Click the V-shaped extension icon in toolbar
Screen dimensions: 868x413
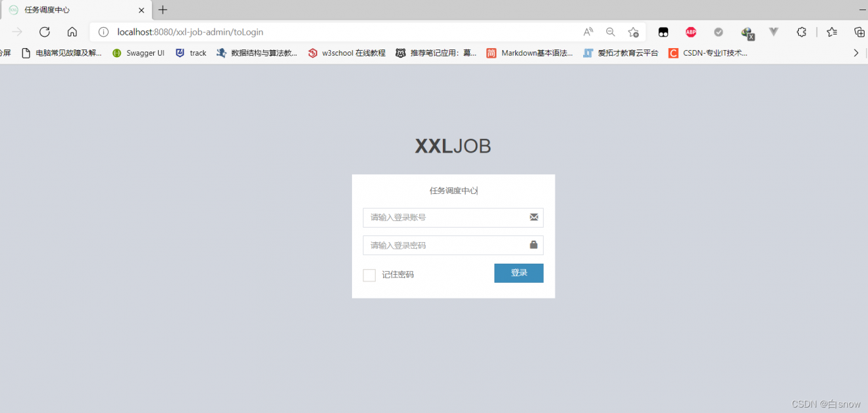[x=773, y=32]
